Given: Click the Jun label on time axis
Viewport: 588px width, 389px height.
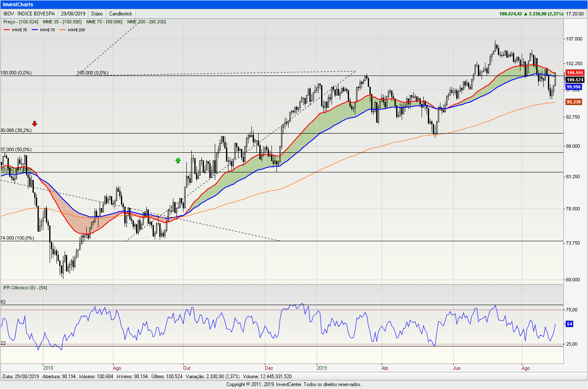Looking at the screenshot, I should pos(457,368).
